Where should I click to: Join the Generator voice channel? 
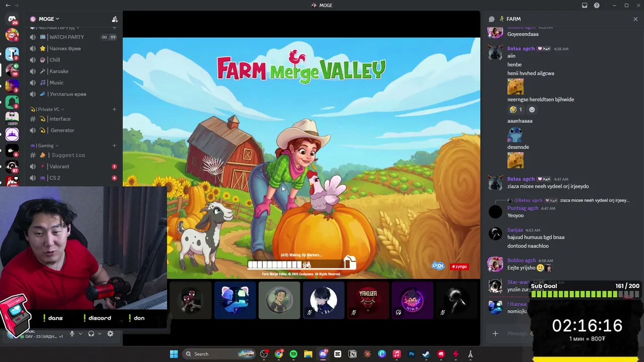pyautogui.click(x=73, y=130)
